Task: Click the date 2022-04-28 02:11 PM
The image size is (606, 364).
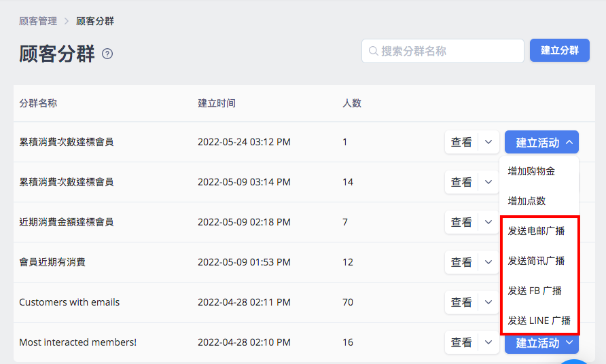Action: [x=244, y=302]
